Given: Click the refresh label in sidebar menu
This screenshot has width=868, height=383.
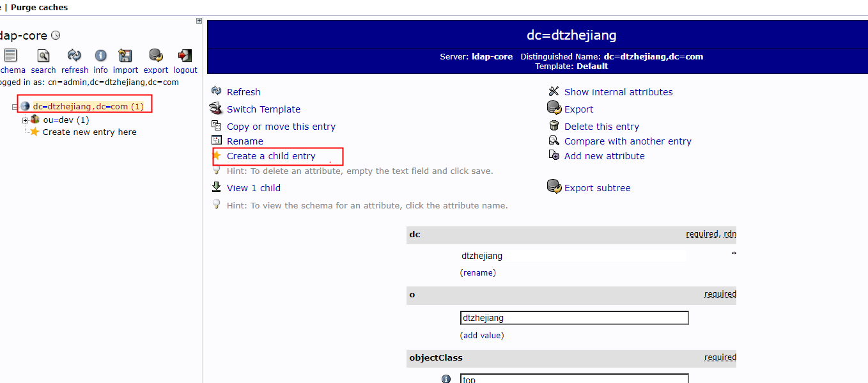Looking at the screenshot, I should click(75, 70).
